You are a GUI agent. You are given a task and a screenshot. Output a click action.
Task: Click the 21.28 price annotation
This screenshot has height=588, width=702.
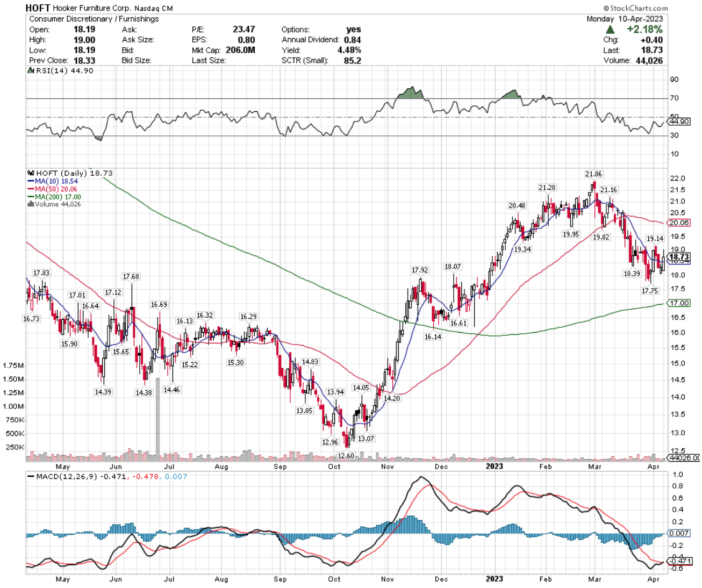click(x=547, y=188)
